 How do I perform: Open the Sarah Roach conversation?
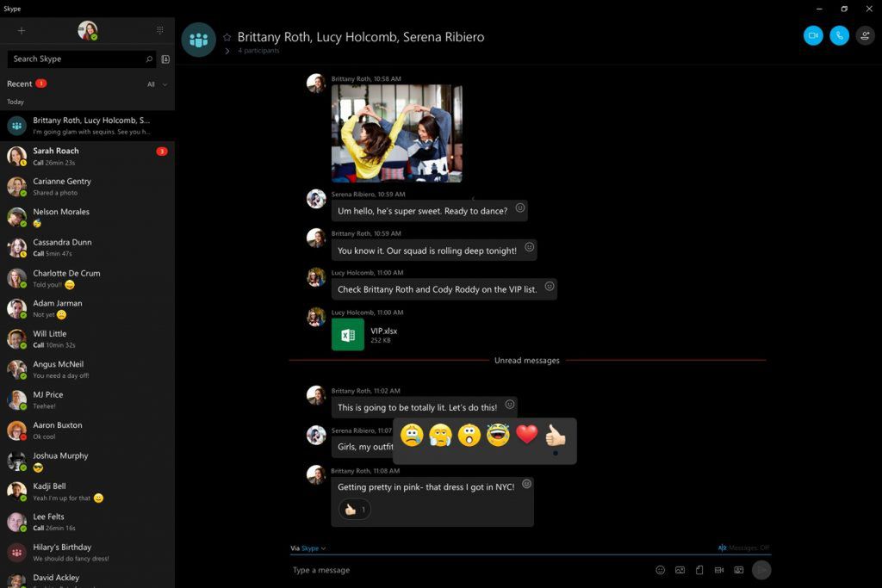pos(87,157)
